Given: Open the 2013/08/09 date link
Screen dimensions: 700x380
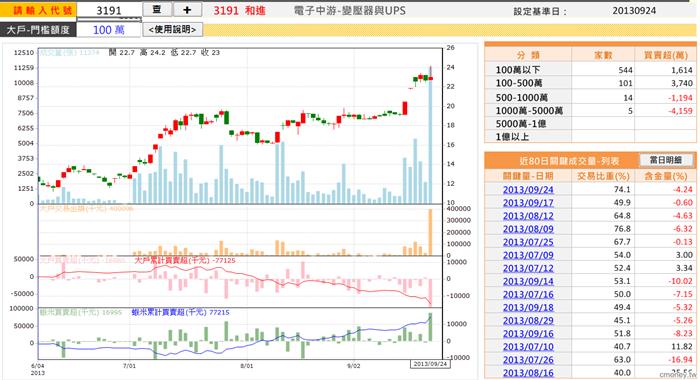Looking at the screenshot, I should [528, 229].
